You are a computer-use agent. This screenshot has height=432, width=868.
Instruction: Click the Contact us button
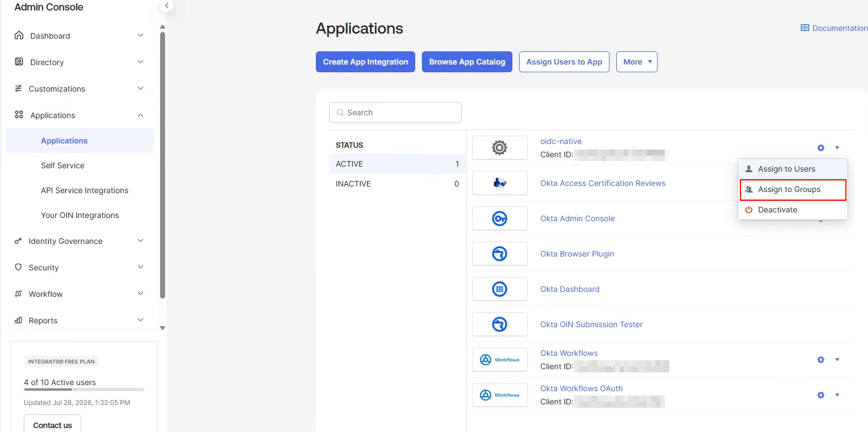click(x=52, y=424)
